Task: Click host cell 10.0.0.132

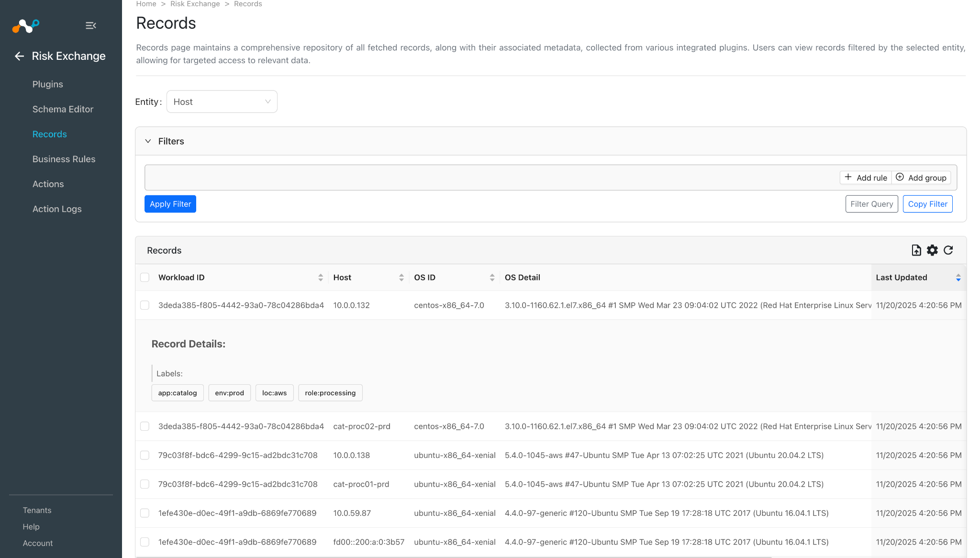Action: tap(352, 305)
